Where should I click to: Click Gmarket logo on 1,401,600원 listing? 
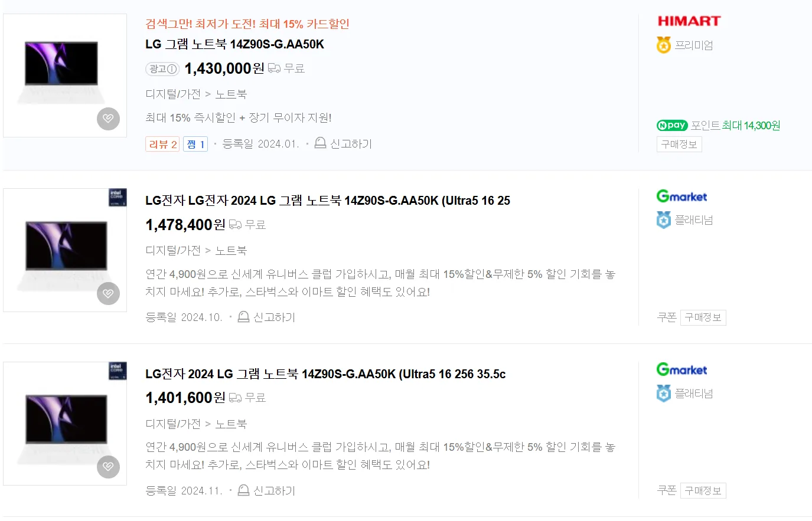(681, 369)
